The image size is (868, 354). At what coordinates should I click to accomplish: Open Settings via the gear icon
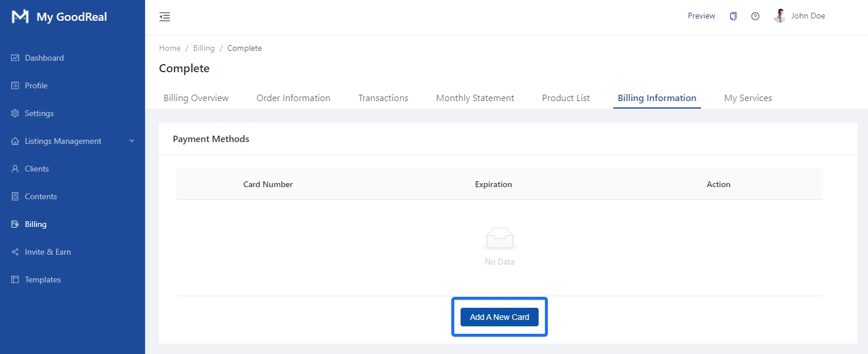click(14, 113)
